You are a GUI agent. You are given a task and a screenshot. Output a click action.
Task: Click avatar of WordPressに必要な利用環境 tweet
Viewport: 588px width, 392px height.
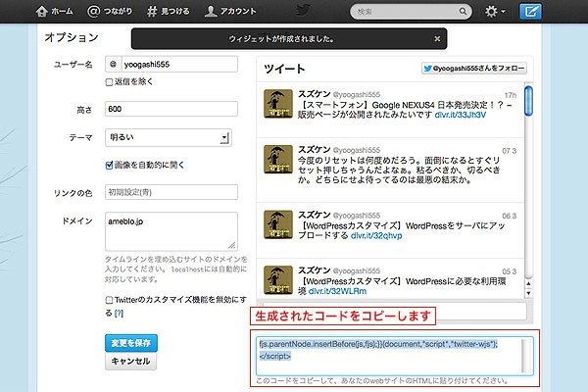coord(278,280)
